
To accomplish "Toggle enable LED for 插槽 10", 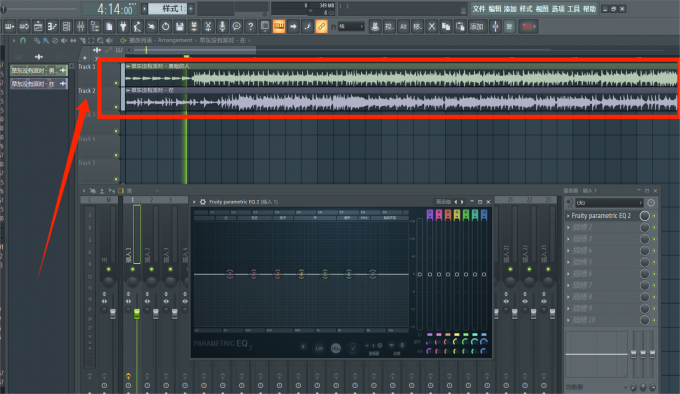I will point(654,320).
